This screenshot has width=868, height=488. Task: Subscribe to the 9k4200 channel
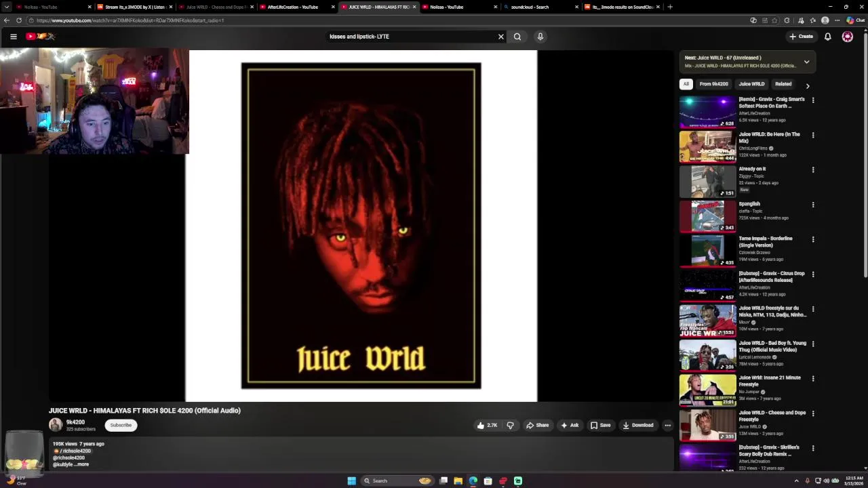[121, 425]
